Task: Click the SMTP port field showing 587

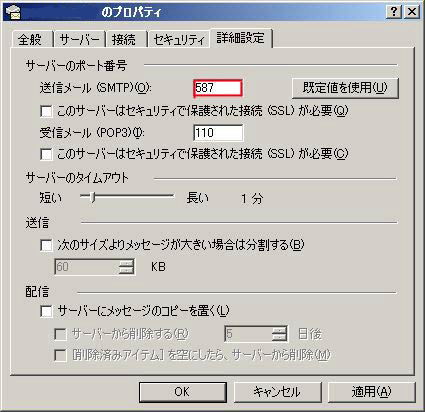Action: tap(218, 88)
